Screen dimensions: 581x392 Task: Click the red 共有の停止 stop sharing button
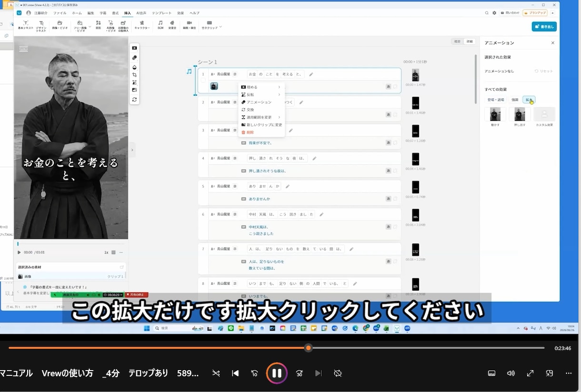click(136, 295)
